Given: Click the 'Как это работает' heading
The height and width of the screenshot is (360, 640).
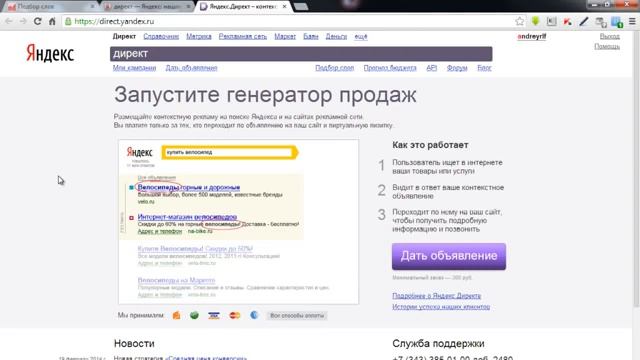Looking at the screenshot, I should (430, 145).
